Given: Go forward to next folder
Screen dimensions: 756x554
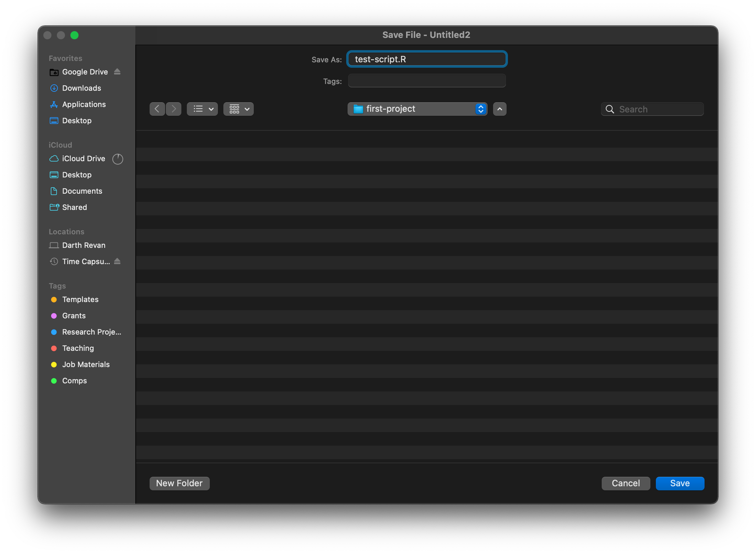Looking at the screenshot, I should (x=174, y=109).
